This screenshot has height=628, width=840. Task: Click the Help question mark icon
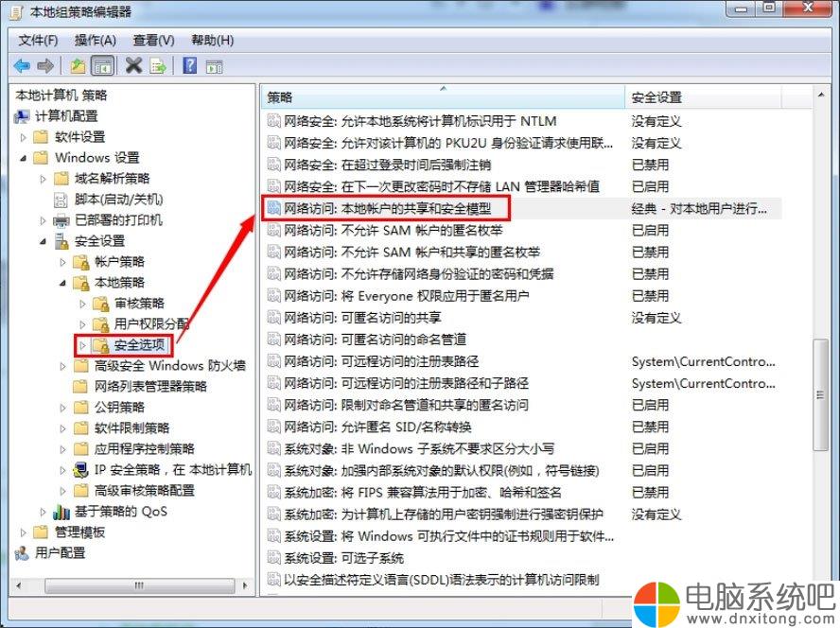(x=189, y=65)
